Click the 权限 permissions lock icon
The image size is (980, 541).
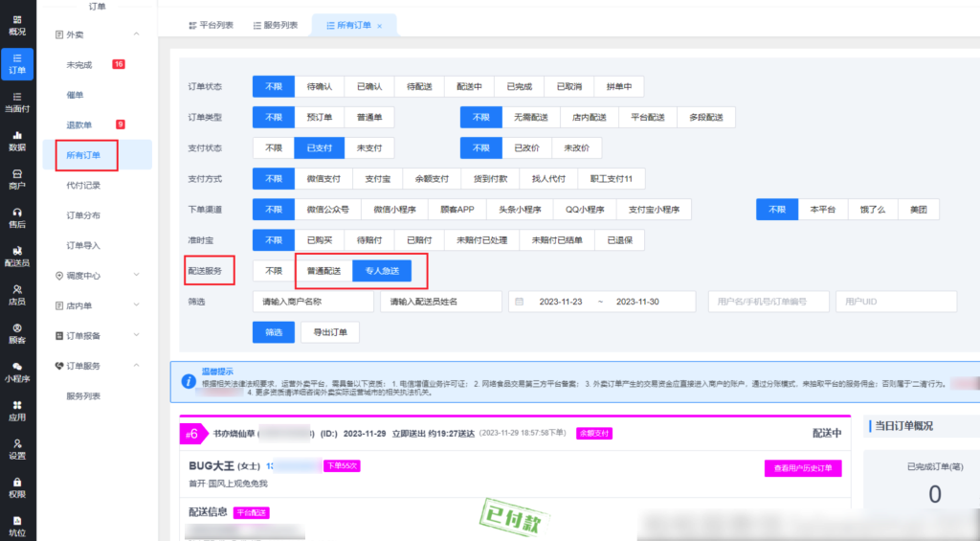click(x=17, y=487)
